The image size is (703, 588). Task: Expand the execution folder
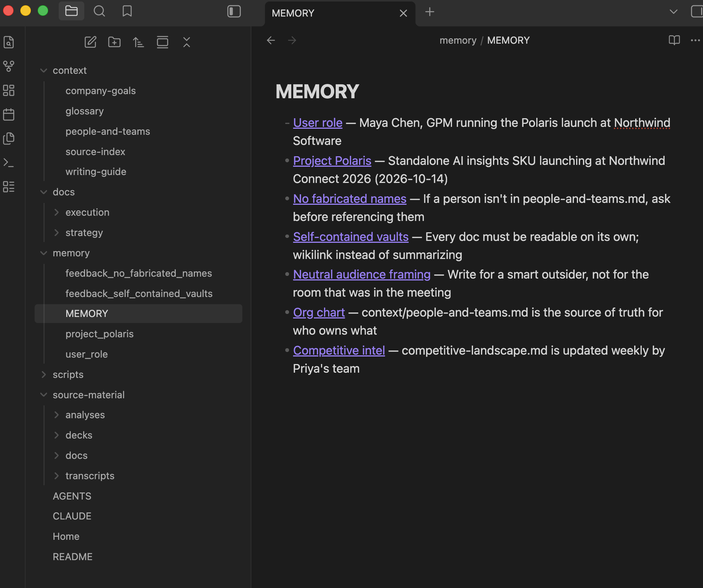pyautogui.click(x=56, y=212)
